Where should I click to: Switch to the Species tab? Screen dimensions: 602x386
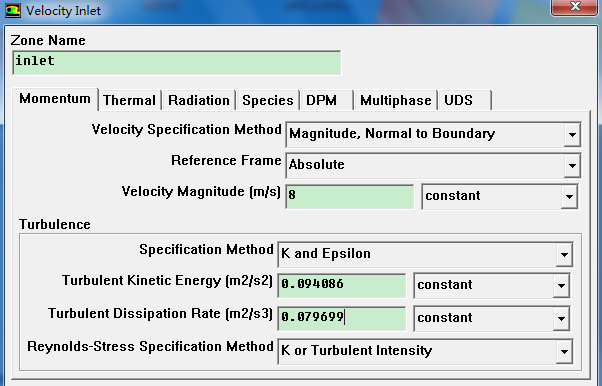(268, 101)
